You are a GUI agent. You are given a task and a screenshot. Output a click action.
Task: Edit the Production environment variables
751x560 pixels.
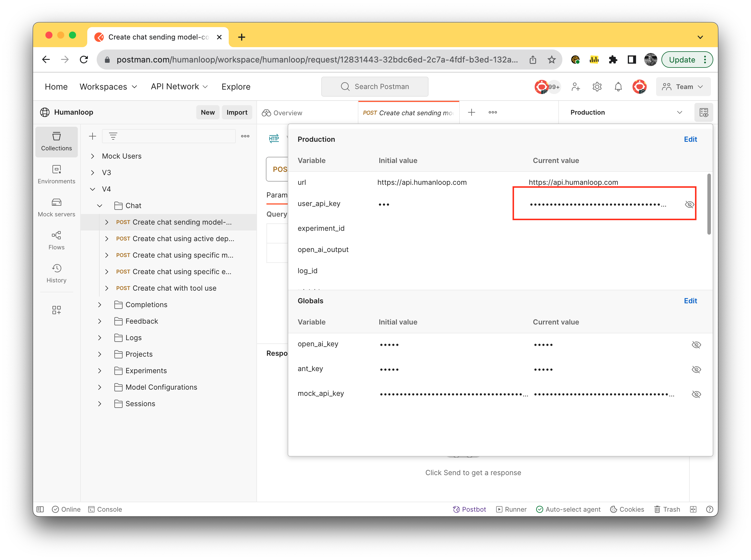click(690, 139)
